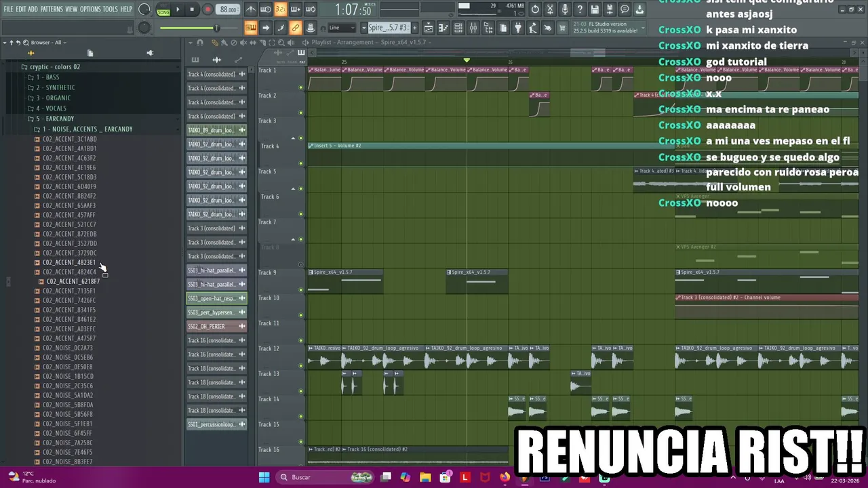Viewport: 868px width, 488px height.
Task: Toggle the step edit arrow button
Action: [x=265, y=28]
